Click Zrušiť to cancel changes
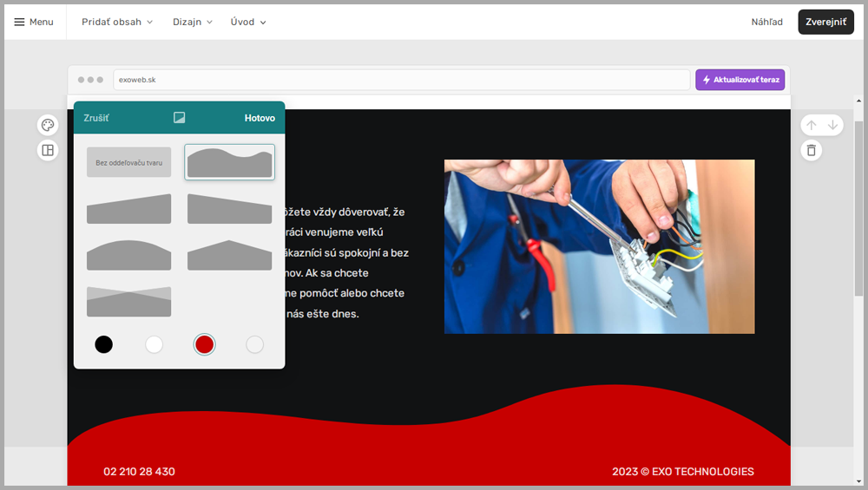The height and width of the screenshot is (490, 868). (x=96, y=118)
